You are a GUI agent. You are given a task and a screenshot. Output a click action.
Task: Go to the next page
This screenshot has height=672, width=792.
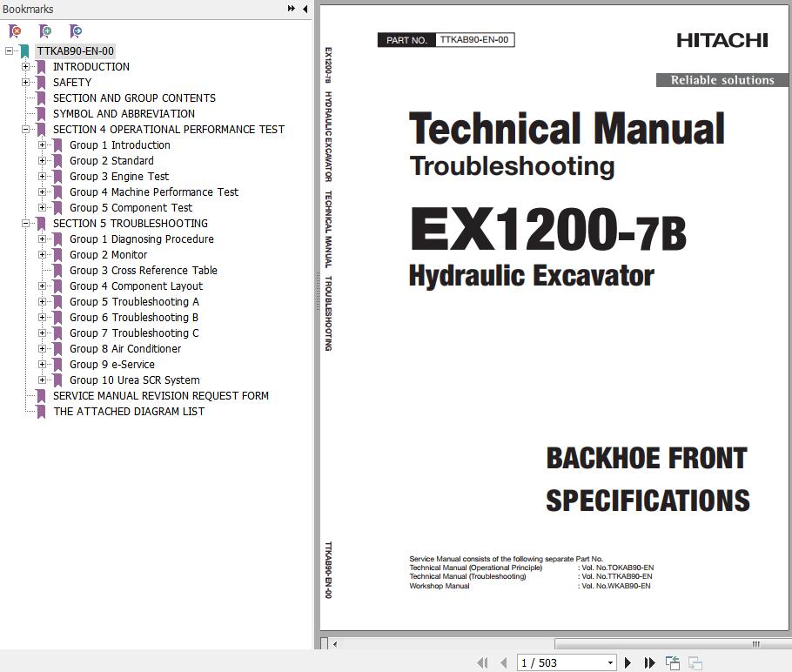[x=628, y=662]
